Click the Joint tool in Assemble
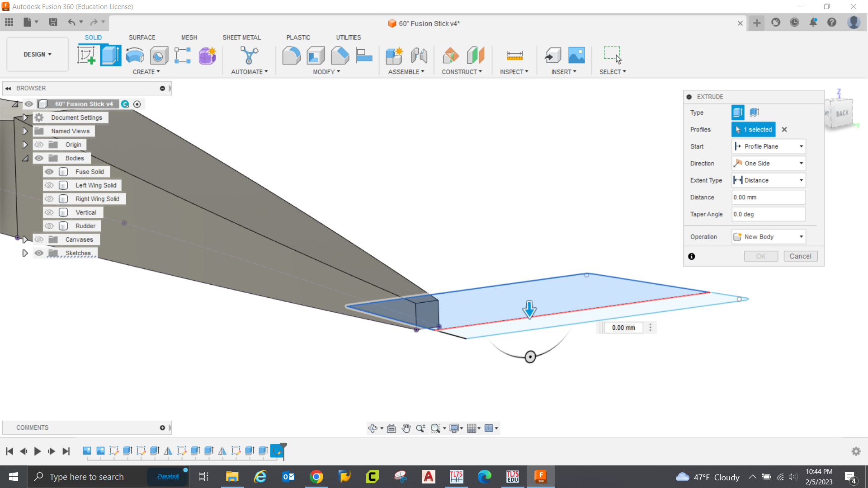Screen dimensions: 868x488 click(419, 56)
